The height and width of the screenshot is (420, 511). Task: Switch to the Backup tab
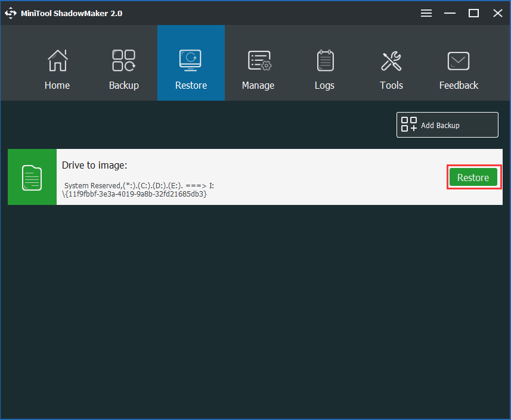pos(123,85)
